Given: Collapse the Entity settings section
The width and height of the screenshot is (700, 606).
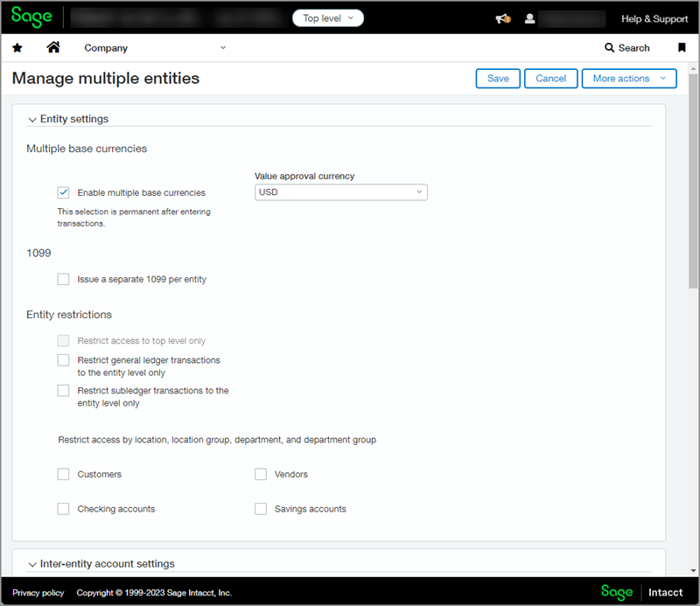Looking at the screenshot, I should pos(33,119).
